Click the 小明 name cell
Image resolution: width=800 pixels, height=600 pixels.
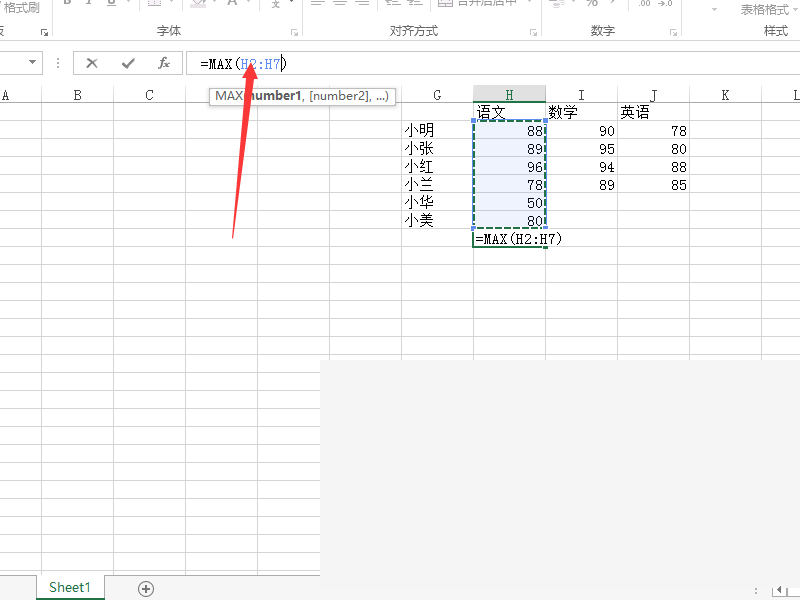coord(437,130)
